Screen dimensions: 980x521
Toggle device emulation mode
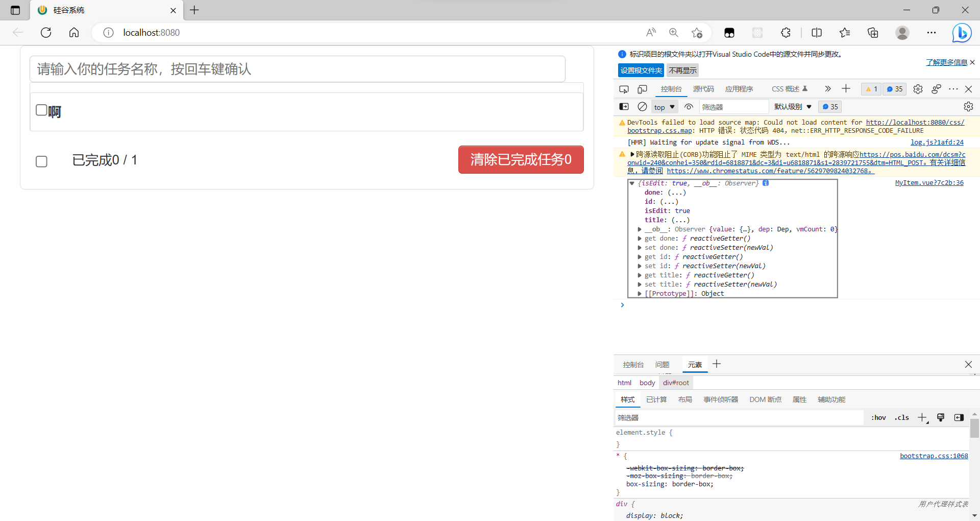[642, 89]
